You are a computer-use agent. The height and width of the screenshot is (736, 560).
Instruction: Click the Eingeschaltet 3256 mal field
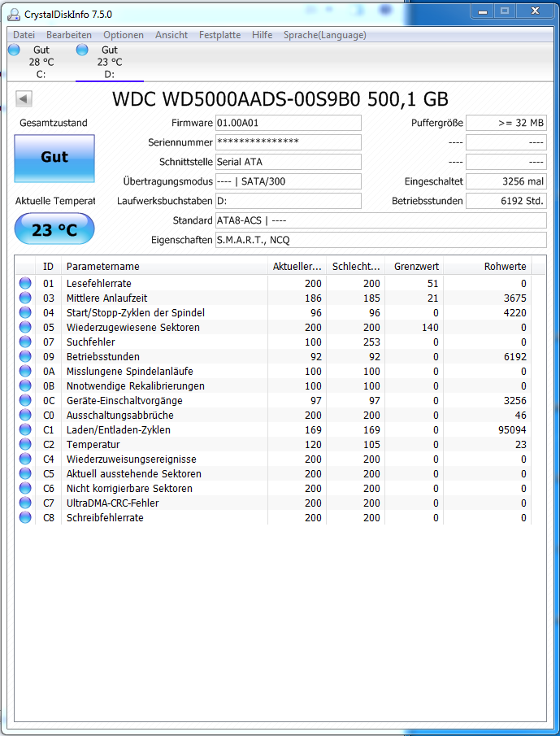point(506,181)
